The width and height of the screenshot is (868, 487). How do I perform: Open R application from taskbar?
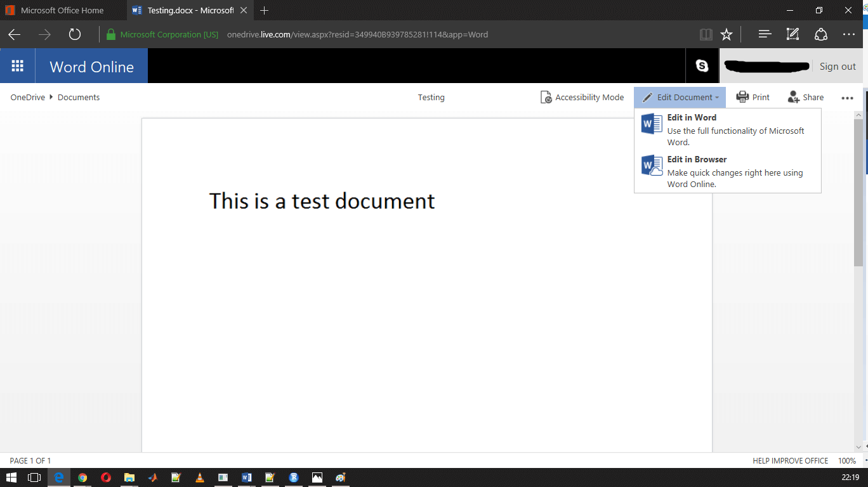[294, 477]
